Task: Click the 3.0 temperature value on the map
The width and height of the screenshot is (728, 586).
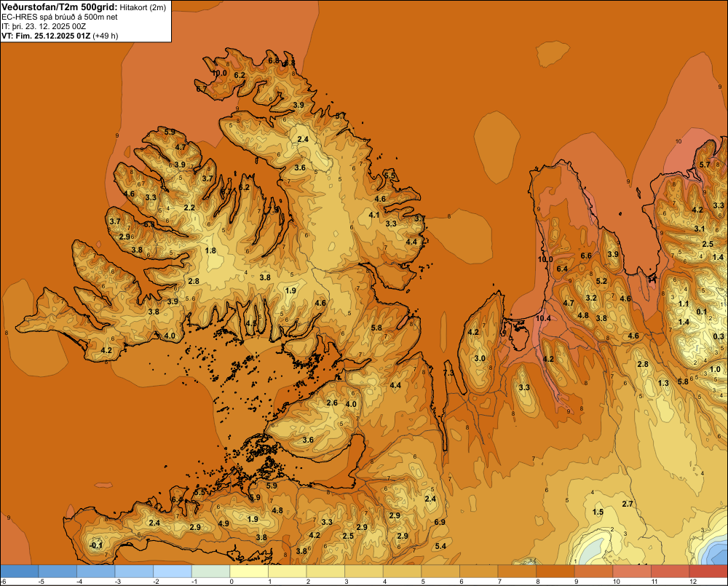Action: (x=480, y=358)
